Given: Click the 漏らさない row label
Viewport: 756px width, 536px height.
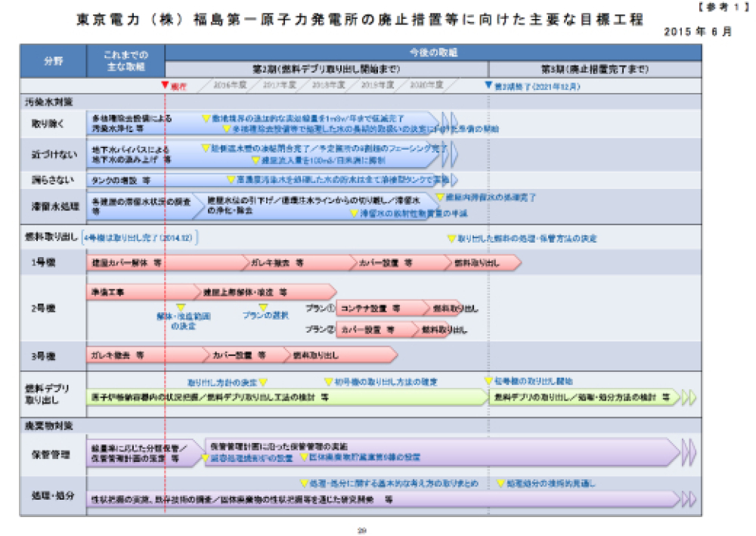Looking at the screenshot, I should click(x=53, y=180).
